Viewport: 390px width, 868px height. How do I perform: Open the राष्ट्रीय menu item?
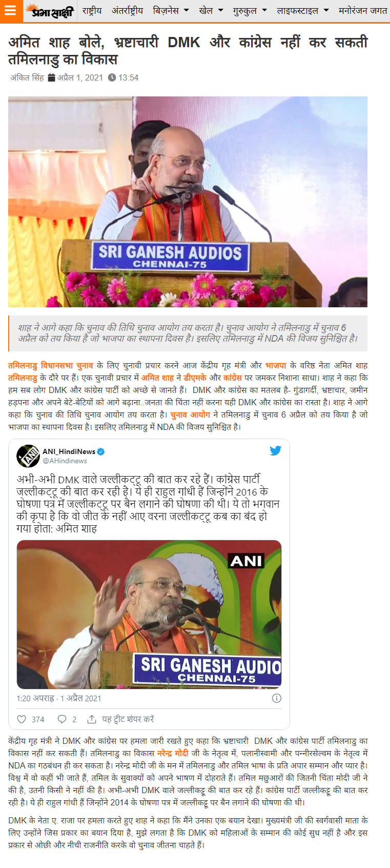92,10
